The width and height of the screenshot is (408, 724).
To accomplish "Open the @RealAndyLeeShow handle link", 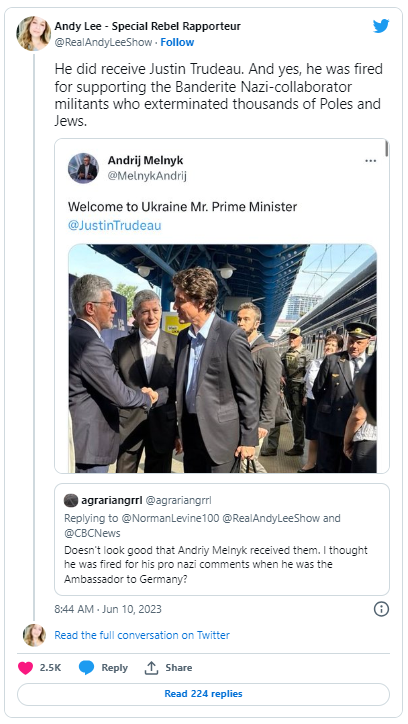I will pos(103,42).
